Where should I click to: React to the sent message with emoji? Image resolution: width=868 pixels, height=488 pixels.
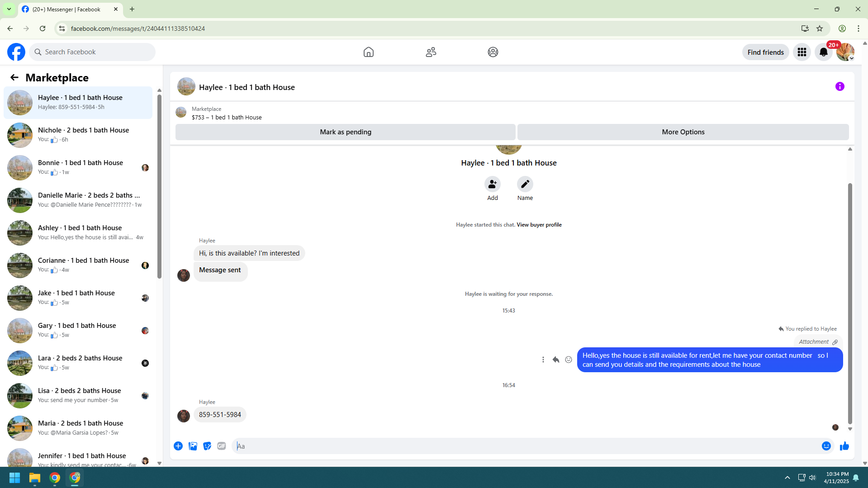pos(569,360)
